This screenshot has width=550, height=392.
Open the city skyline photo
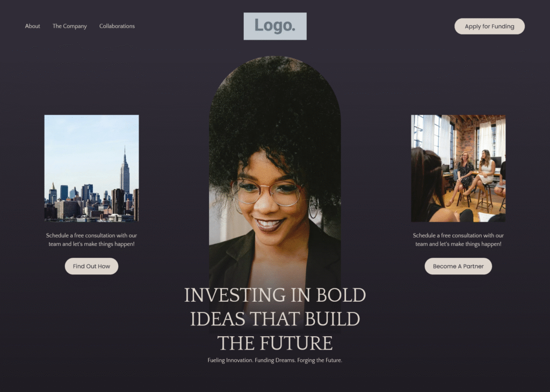click(91, 168)
